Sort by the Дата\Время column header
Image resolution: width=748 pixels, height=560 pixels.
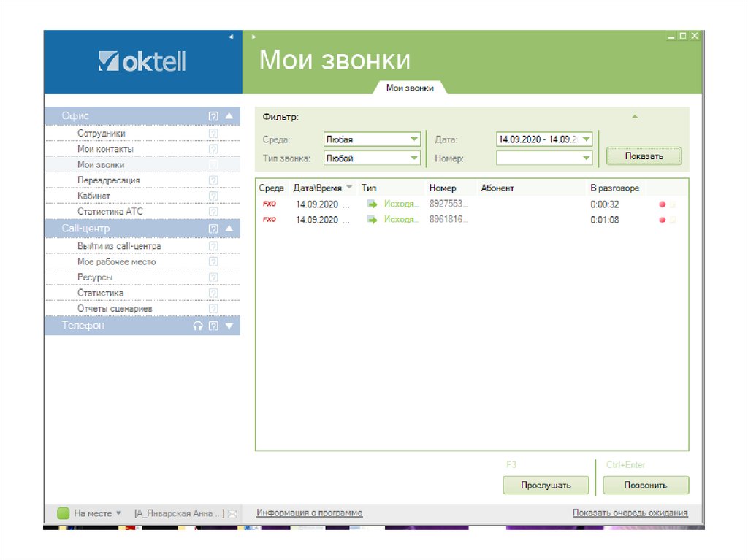click(322, 188)
